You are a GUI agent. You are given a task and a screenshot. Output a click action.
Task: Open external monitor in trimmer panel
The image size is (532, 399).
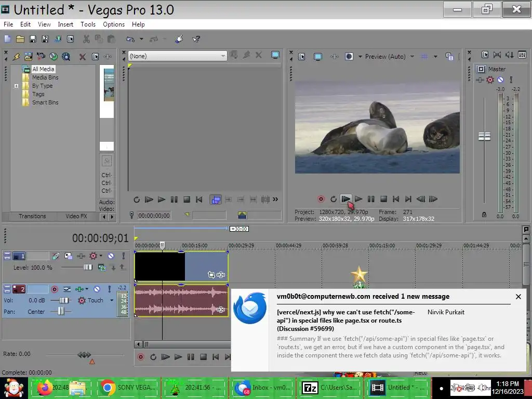(275, 55)
